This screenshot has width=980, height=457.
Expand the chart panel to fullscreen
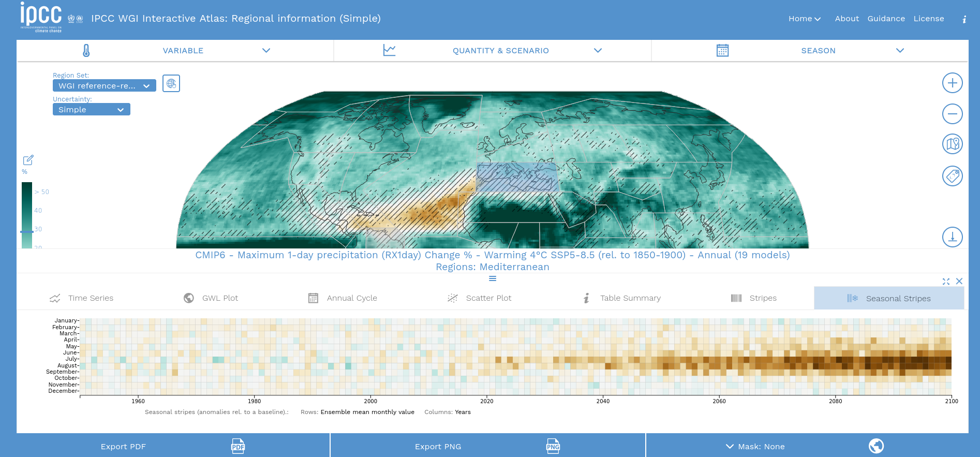(x=946, y=281)
